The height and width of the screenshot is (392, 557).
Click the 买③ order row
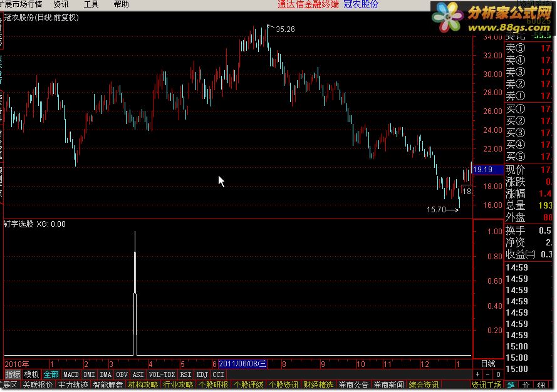(x=529, y=133)
